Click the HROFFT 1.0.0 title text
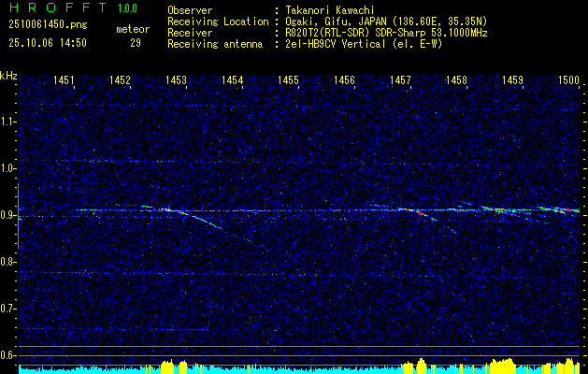The height and width of the screenshot is (374, 588). coord(73,7)
